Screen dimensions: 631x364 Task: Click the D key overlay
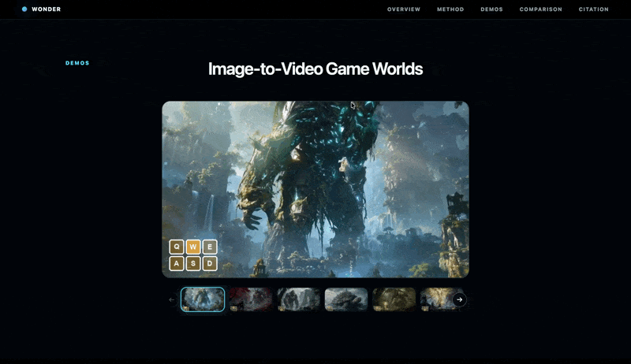point(210,264)
